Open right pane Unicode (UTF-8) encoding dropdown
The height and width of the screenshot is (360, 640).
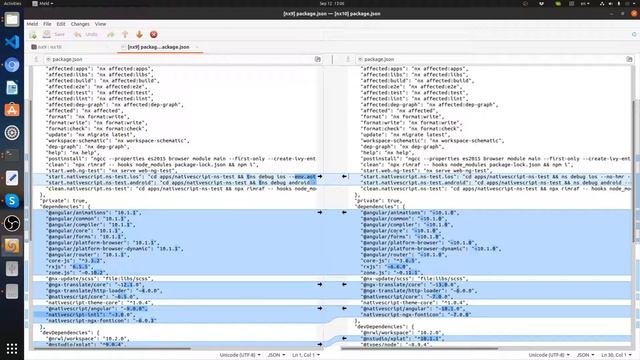(549, 355)
